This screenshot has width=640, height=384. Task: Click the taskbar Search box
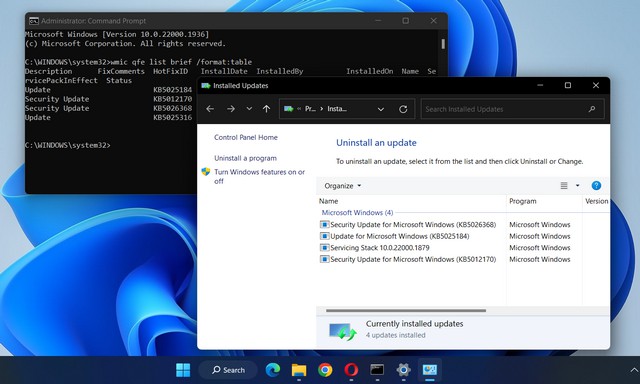(x=228, y=370)
